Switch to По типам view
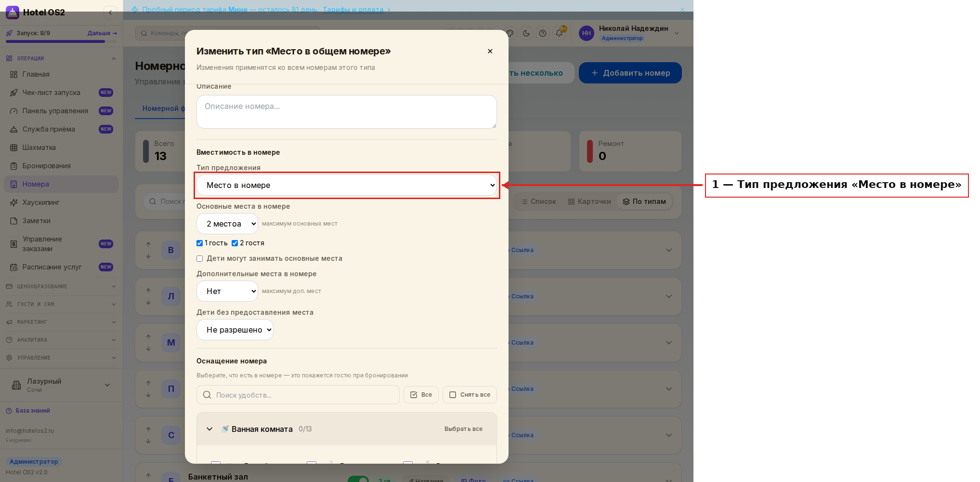 (x=644, y=201)
